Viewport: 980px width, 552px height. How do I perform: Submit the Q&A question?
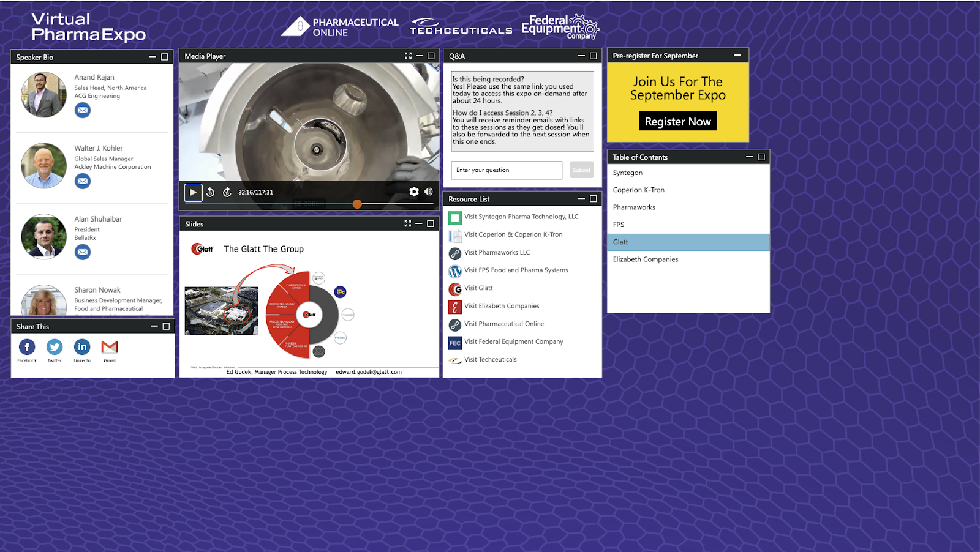point(582,170)
